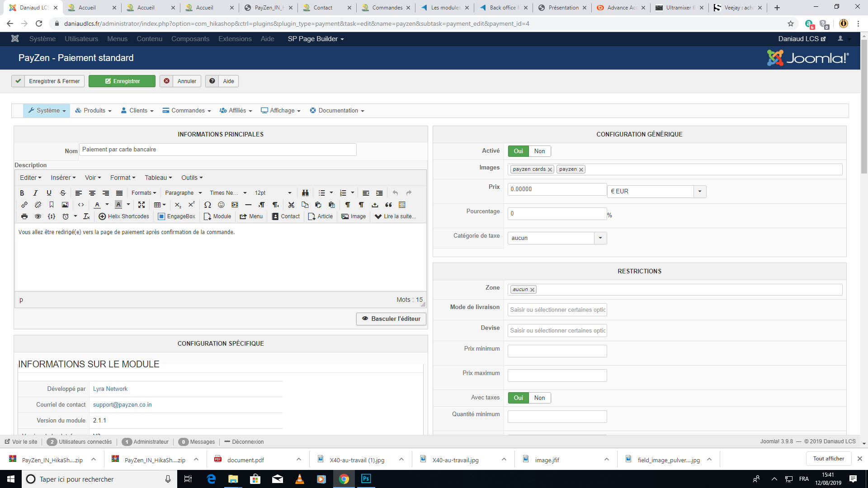This screenshot has height=488, width=868.
Task: Open the Commandes menu
Action: tap(187, 111)
